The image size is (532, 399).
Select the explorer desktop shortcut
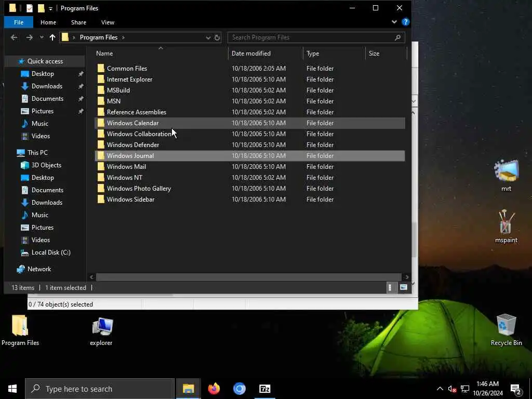click(101, 331)
